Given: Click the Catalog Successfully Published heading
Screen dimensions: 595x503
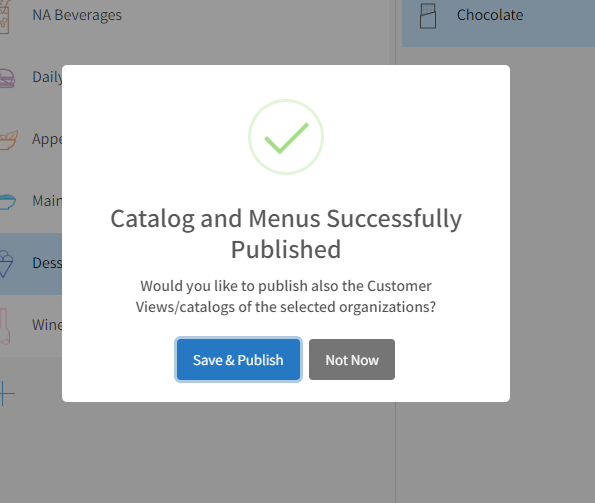Looking at the screenshot, I should pos(286,234).
